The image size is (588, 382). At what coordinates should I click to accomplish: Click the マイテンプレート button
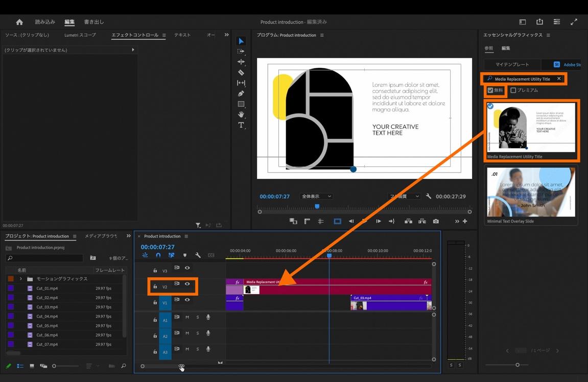click(x=512, y=64)
